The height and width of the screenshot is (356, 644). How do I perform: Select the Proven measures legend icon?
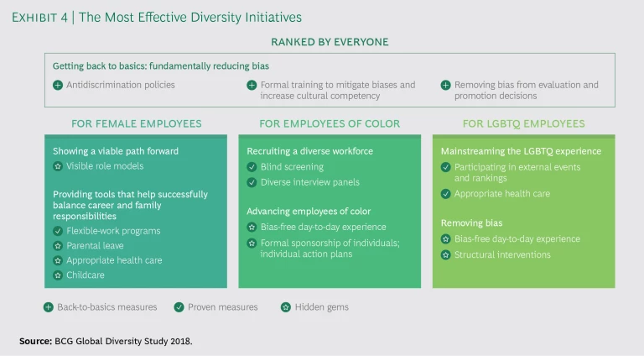pos(179,307)
